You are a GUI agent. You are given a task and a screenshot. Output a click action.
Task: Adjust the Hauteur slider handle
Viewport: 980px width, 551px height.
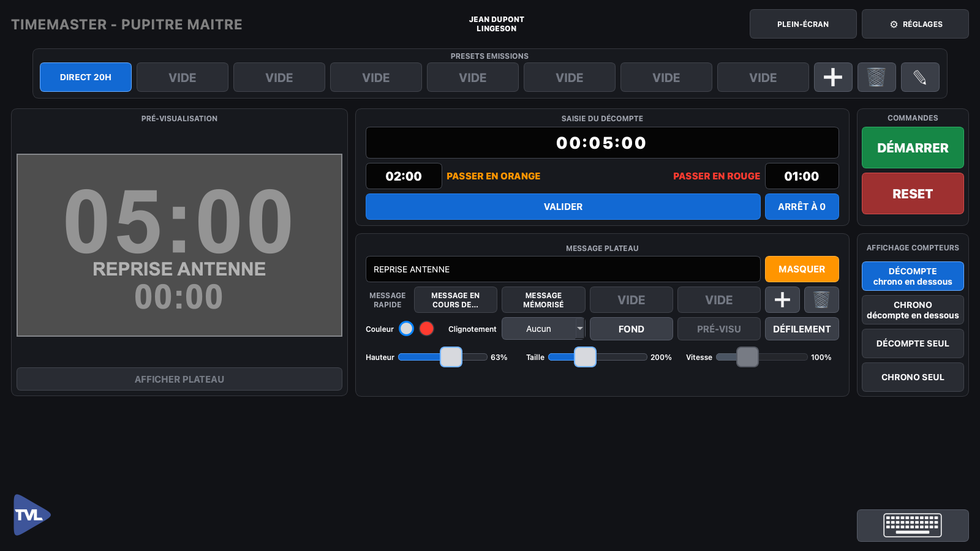(x=451, y=357)
